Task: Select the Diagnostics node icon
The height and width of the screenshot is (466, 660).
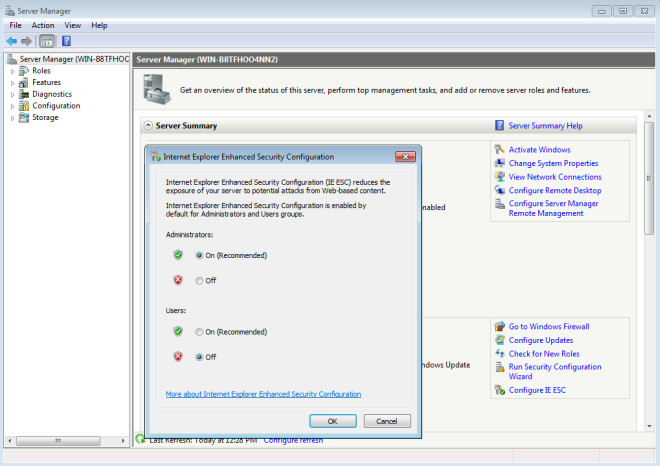Action: 24,94
